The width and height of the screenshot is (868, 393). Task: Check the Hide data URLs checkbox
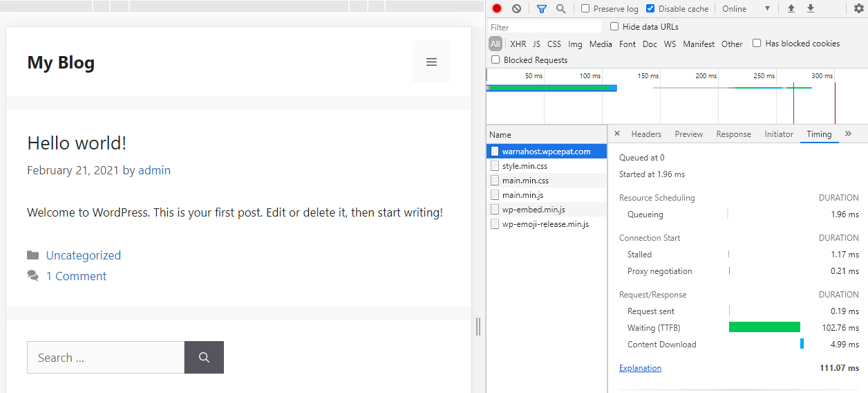coord(614,27)
